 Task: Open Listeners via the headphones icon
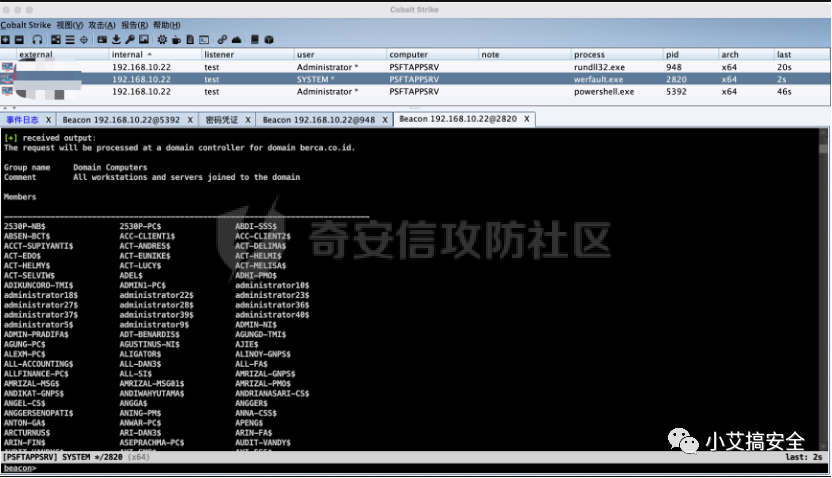tap(37, 40)
